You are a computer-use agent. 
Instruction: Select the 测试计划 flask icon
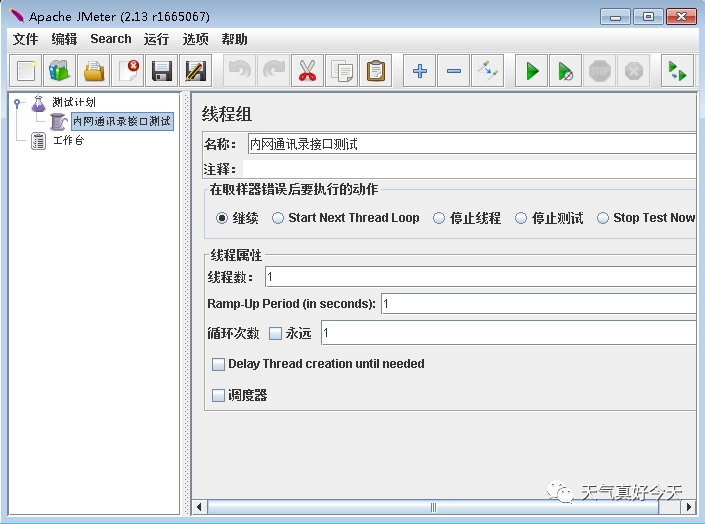(x=39, y=103)
